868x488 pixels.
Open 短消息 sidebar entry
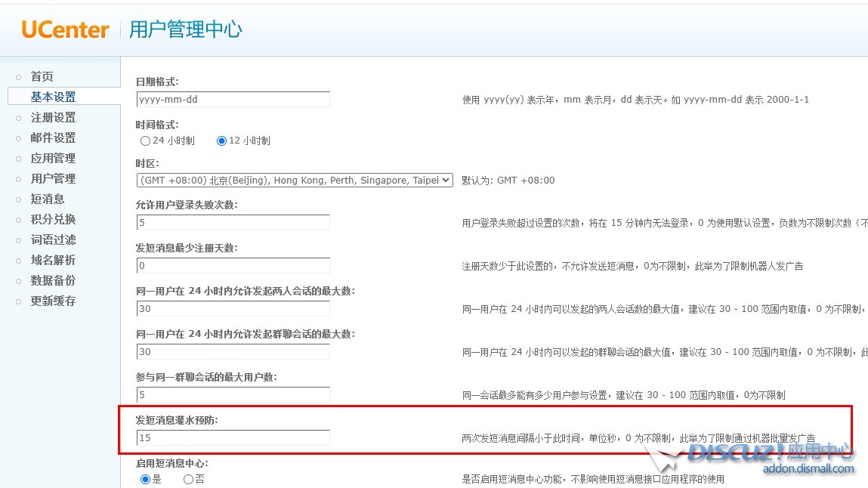[x=48, y=199]
